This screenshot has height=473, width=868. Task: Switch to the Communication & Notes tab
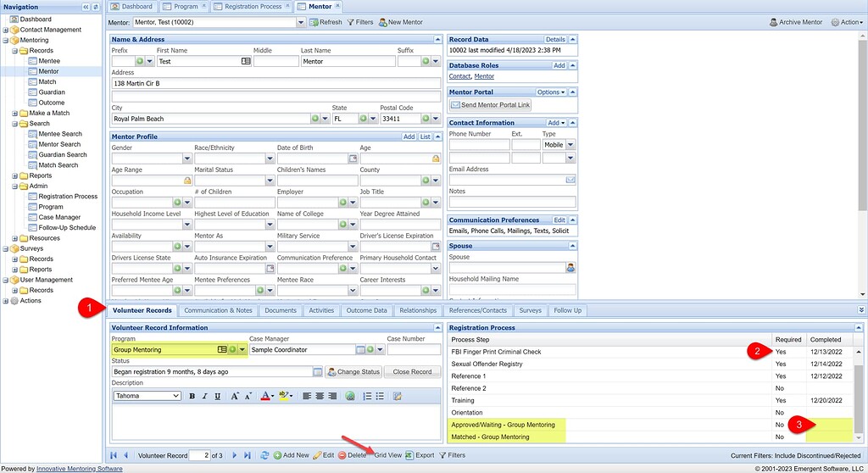pyautogui.click(x=219, y=310)
